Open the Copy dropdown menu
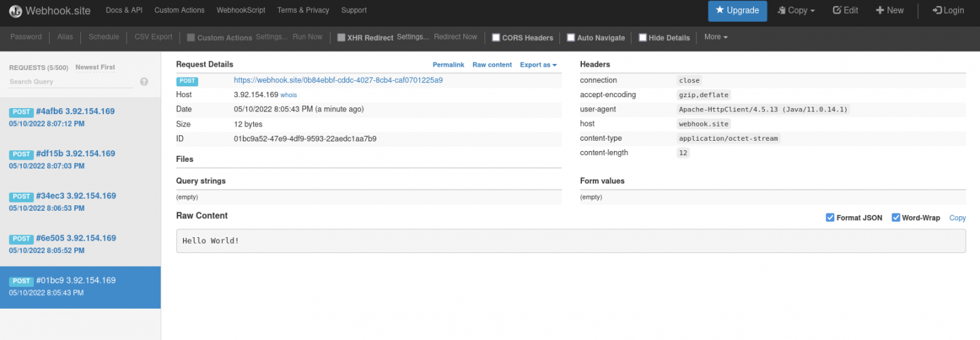Image resolution: width=980 pixels, height=340 pixels. [x=796, y=11]
